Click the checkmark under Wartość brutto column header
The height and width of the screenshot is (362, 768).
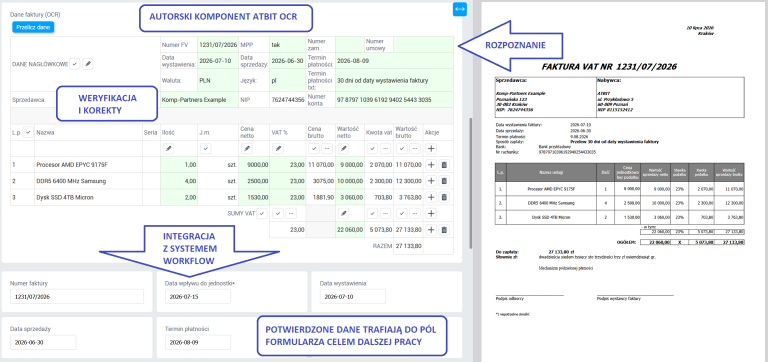pos(402,148)
